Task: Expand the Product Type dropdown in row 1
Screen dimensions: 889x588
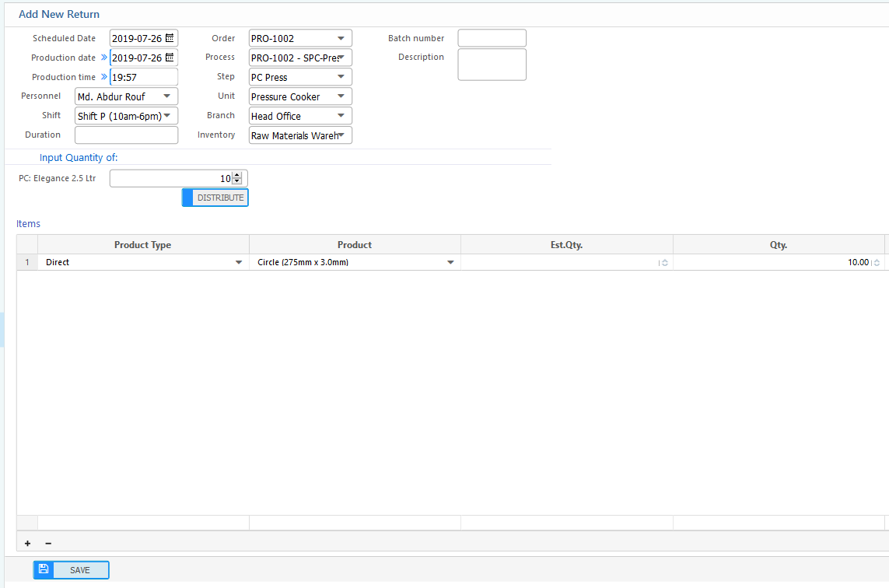Action: [x=239, y=263]
